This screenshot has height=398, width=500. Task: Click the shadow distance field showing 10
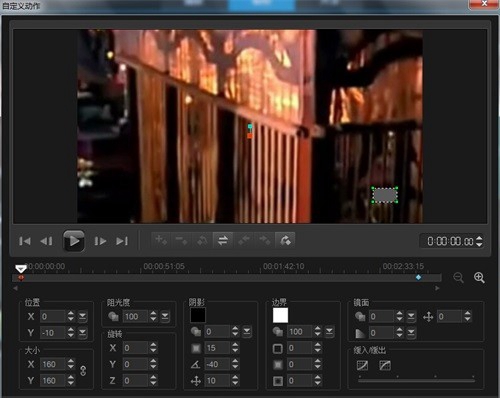tap(217, 380)
